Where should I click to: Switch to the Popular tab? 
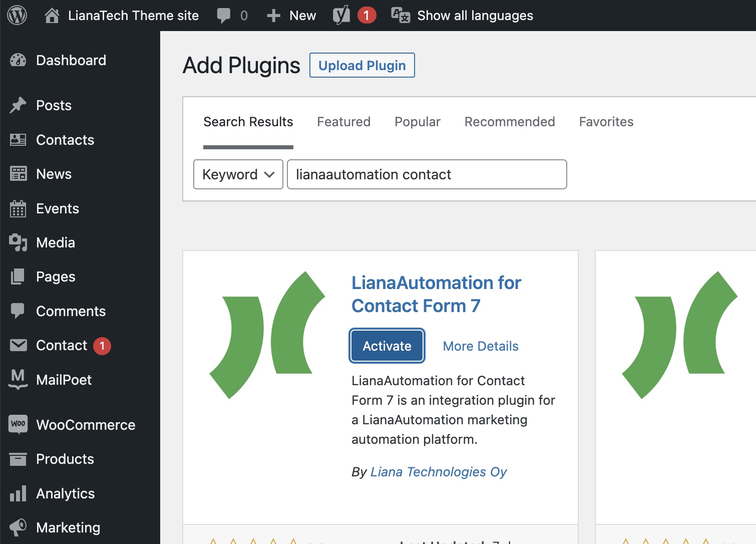coord(417,122)
